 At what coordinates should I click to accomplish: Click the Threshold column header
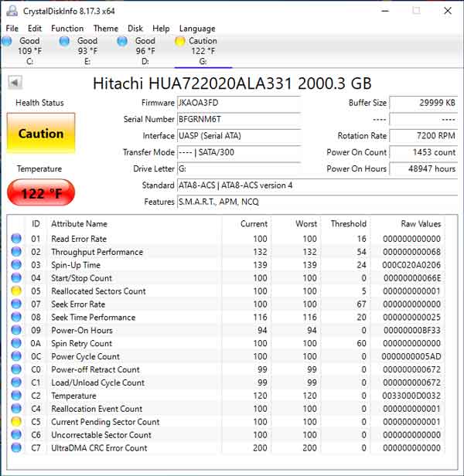coord(349,224)
